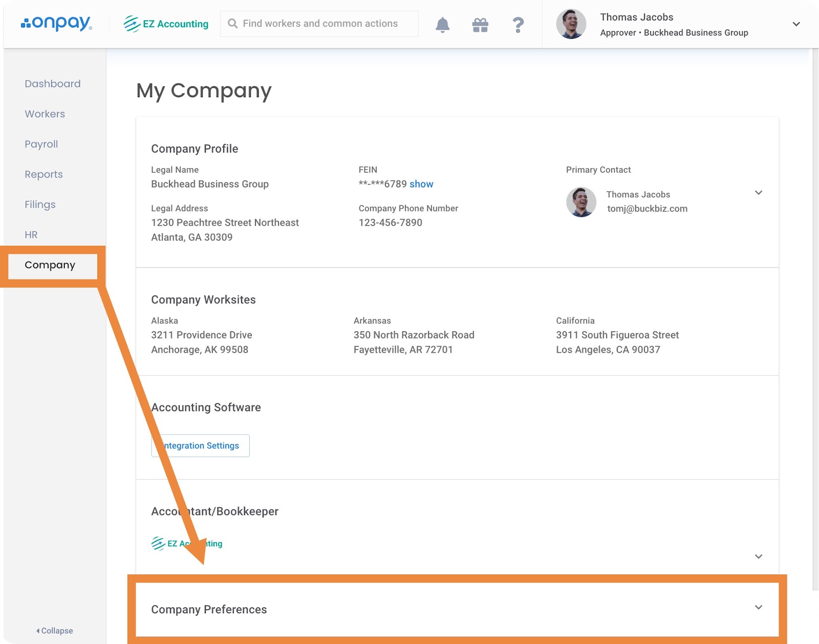Open the help question mark icon
This screenshot has width=819, height=644.
pos(518,25)
